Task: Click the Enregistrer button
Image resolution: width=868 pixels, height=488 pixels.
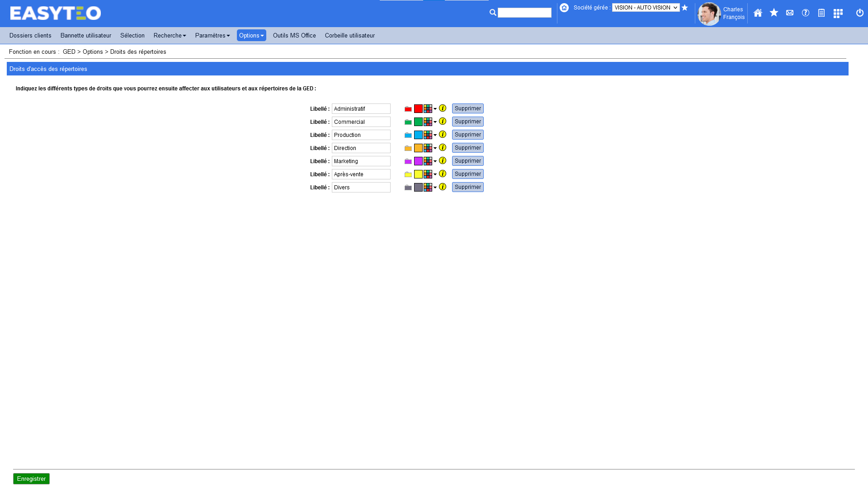Action: tap(31, 479)
